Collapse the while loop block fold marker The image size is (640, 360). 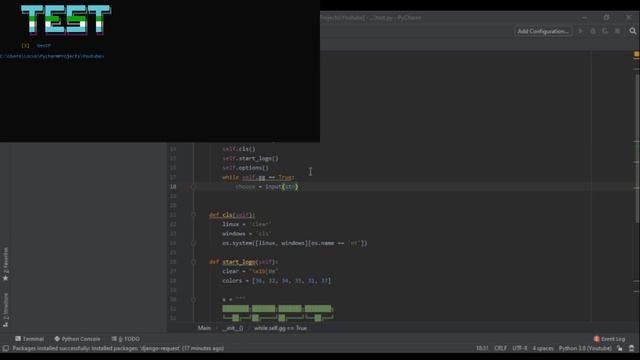(193, 187)
